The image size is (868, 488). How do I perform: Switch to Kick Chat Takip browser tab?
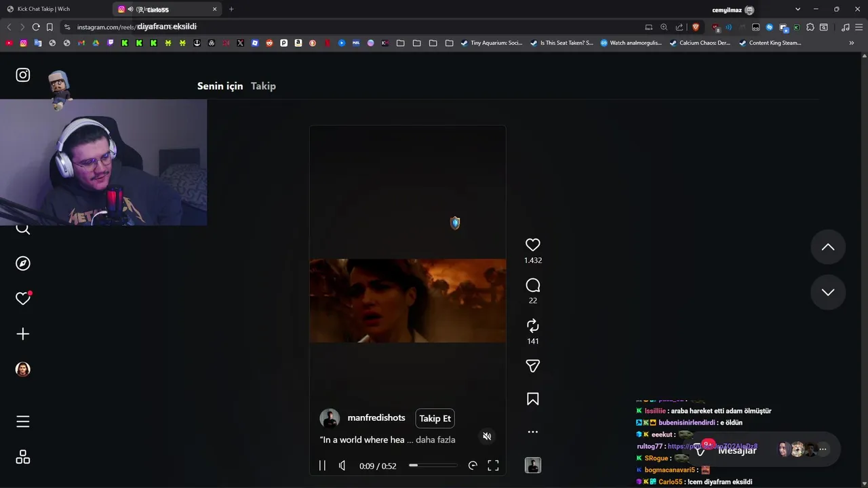54,9
